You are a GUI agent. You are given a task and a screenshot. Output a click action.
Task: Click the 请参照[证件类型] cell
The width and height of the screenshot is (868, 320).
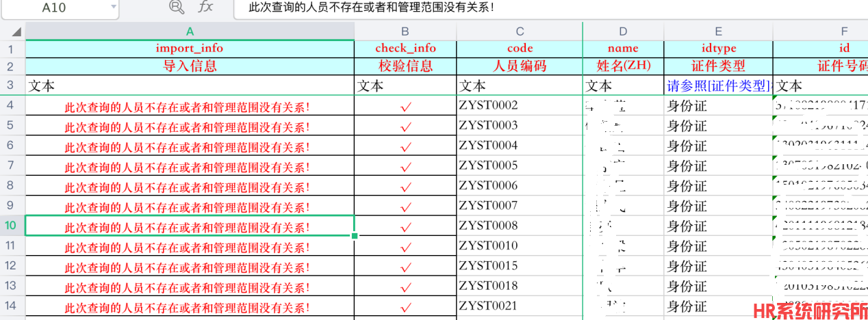click(718, 85)
